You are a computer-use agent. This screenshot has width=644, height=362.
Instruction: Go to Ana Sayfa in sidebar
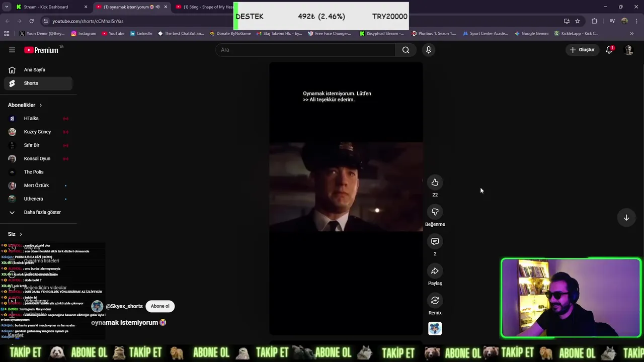click(x=38, y=70)
